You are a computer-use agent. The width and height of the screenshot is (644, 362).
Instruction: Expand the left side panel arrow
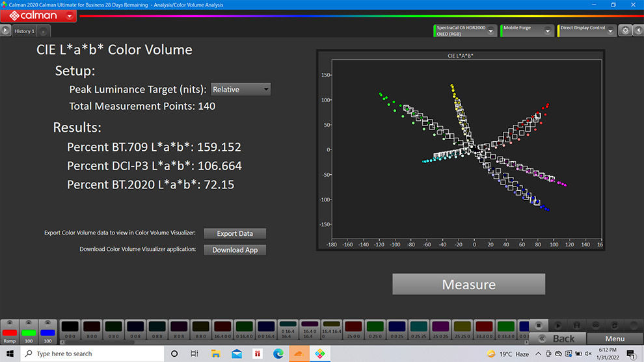(5, 31)
